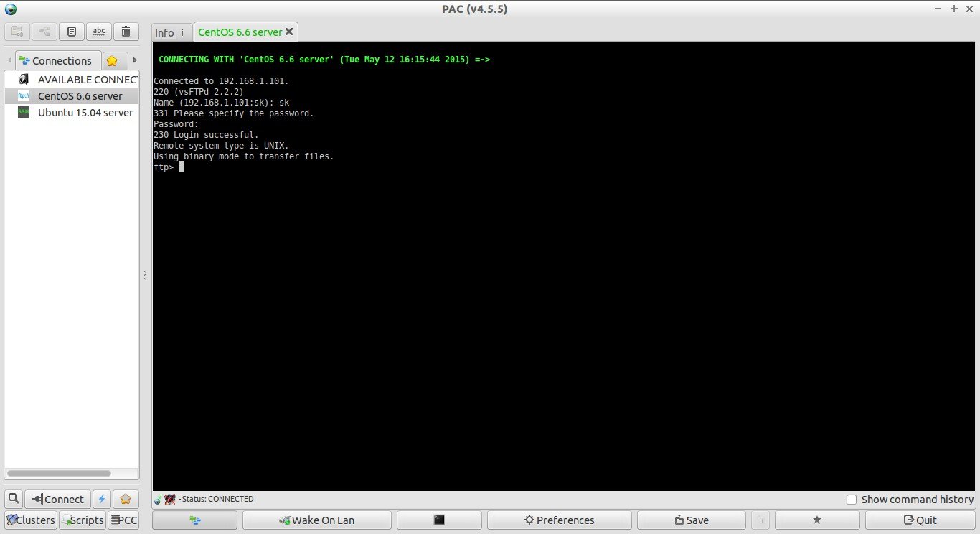
Task: Click the add connection toolbar icon
Action: 44,32
